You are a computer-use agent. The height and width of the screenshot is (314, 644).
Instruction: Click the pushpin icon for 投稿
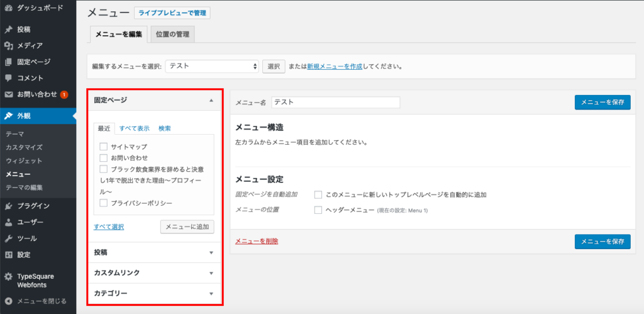click(x=9, y=30)
